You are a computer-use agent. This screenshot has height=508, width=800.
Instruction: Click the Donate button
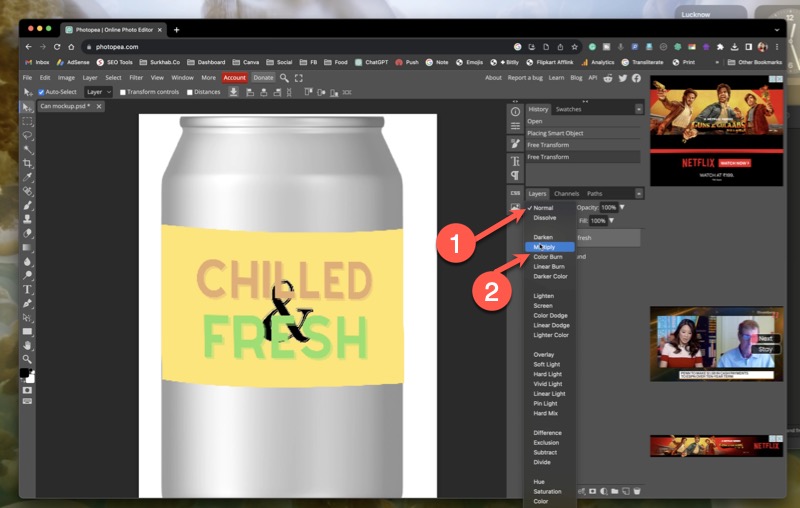point(263,78)
